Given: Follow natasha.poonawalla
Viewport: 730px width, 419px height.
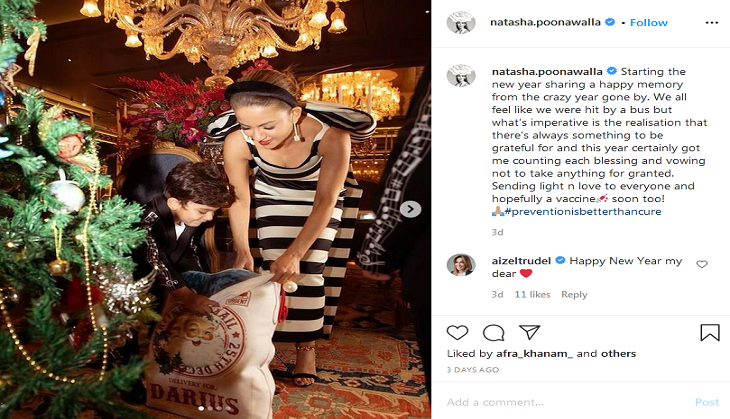Looking at the screenshot, I should point(649,22).
